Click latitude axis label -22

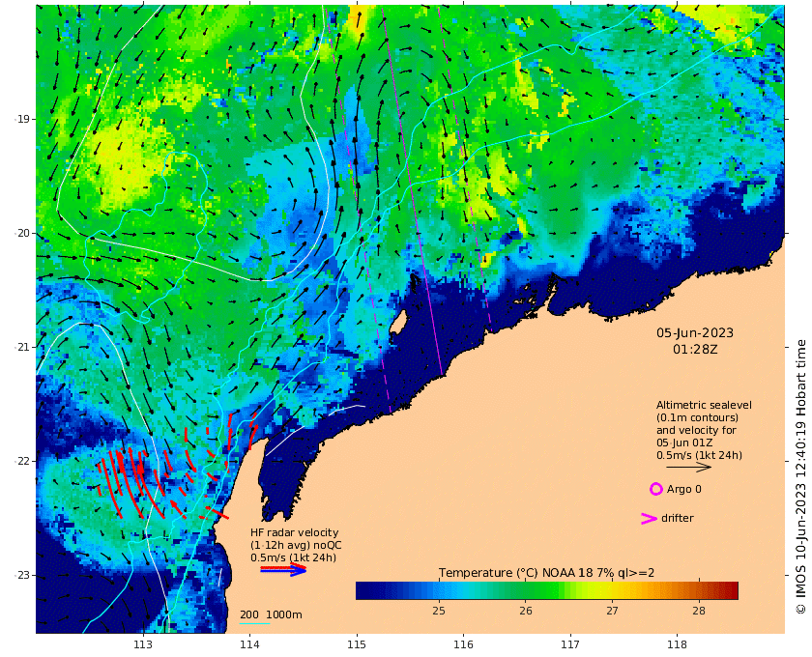point(22,461)
